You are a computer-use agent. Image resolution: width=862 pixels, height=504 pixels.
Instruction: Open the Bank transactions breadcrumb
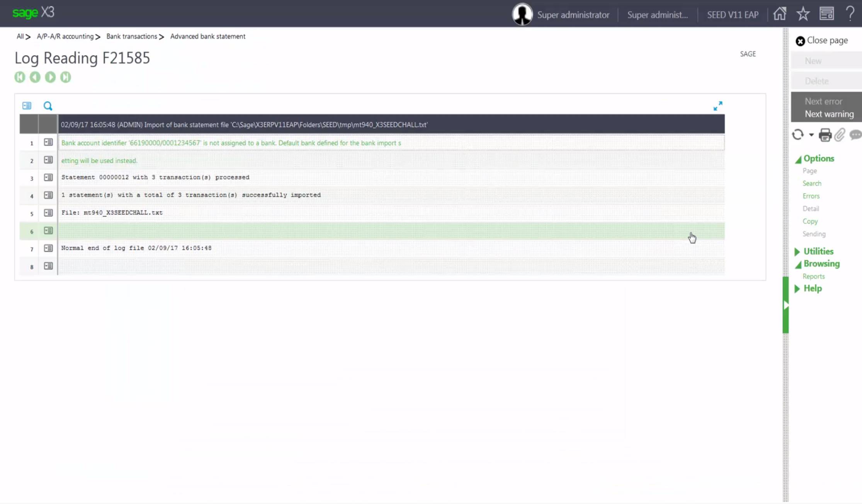coord(131,36)
